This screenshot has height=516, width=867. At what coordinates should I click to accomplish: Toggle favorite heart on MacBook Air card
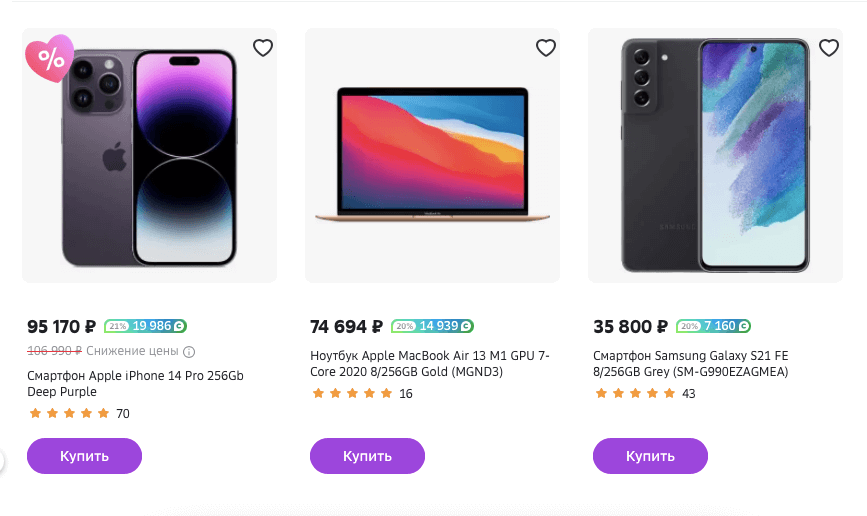point(546,48)
